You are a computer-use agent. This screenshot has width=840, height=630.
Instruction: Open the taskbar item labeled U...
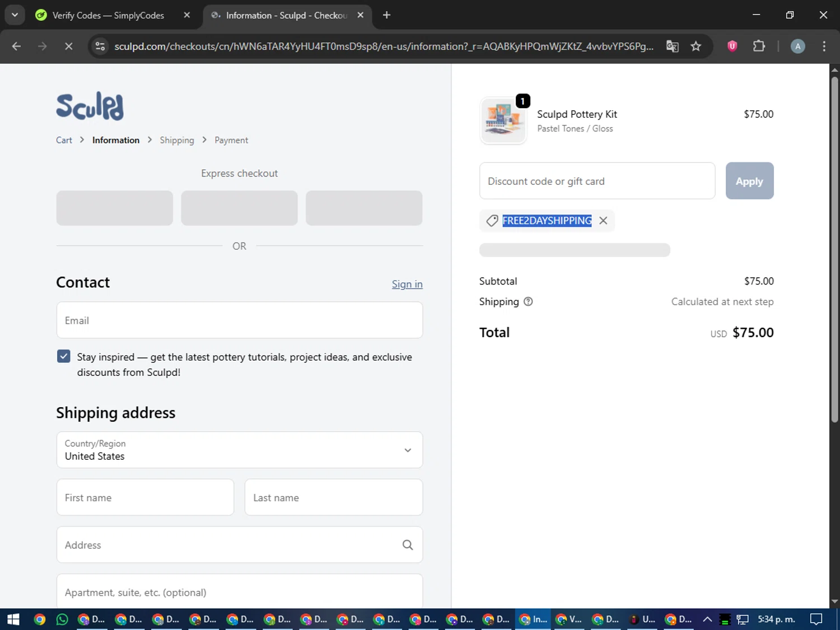click(643, 619)
